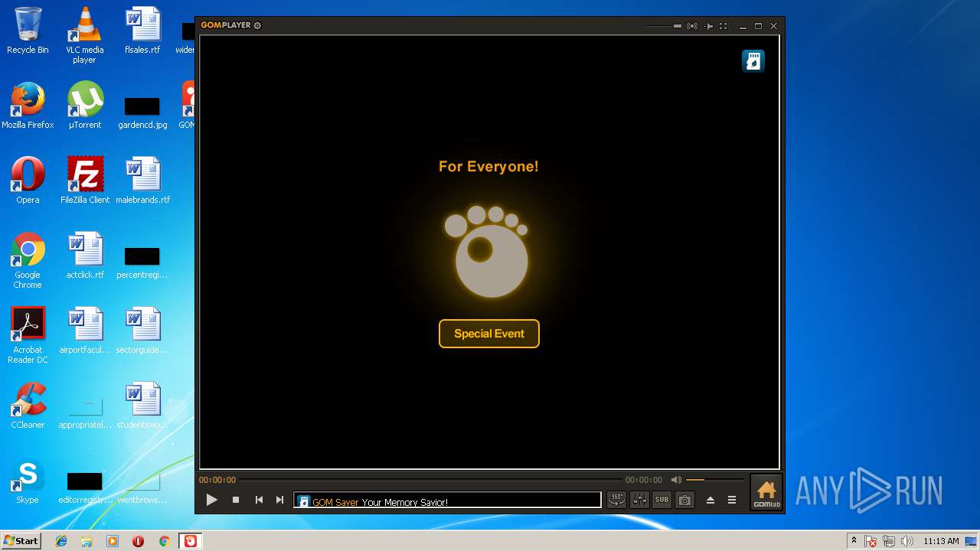Toggle 360-degree video mode
The width and height of the screenshot is (980, 551).
(x=616, y=500)
